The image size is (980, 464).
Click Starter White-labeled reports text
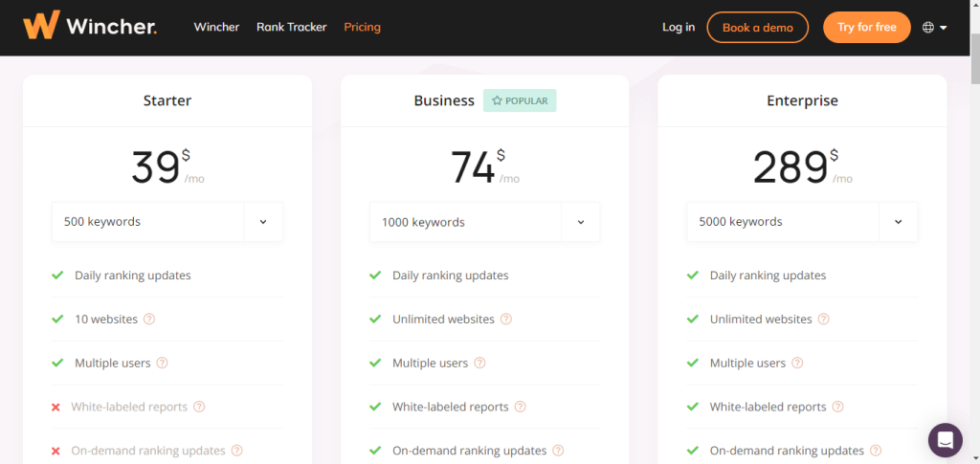click(x=129, y=407)
